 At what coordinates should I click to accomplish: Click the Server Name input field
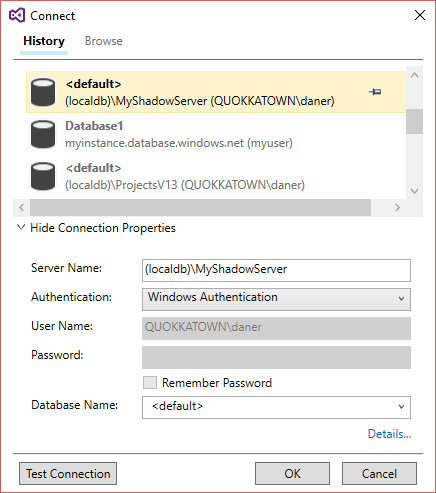(x=276, y=270)
